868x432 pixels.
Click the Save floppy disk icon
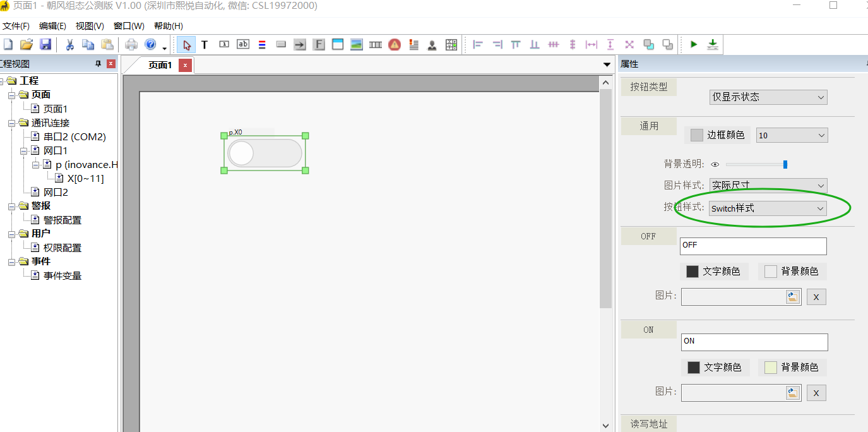(x=45, y=44)
